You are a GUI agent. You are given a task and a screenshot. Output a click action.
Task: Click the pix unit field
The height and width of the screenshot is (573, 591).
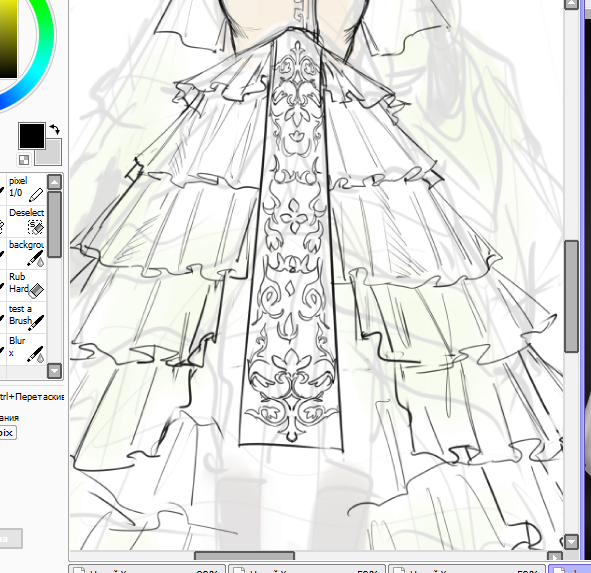pyautogui.click(x=7, y=432)
